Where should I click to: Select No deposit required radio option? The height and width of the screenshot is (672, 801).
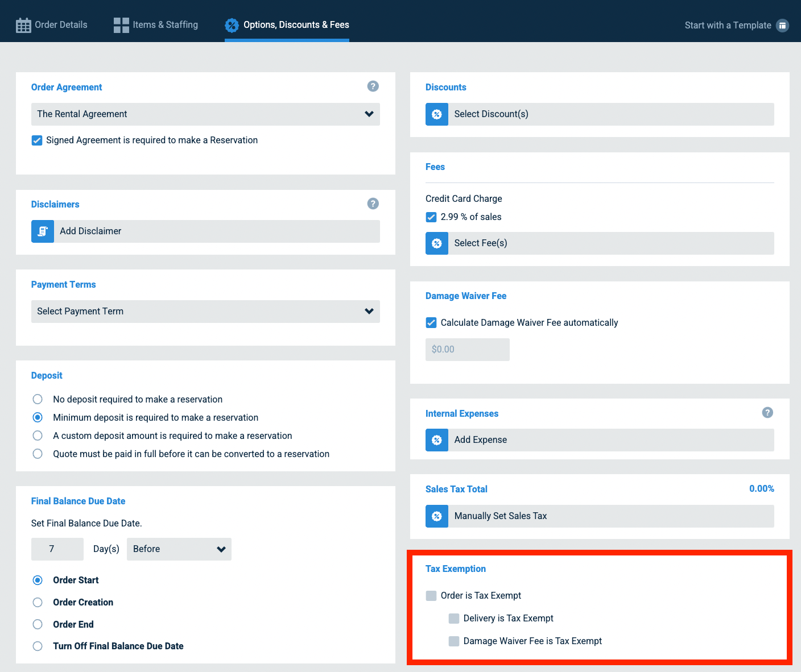coord(38,399)
